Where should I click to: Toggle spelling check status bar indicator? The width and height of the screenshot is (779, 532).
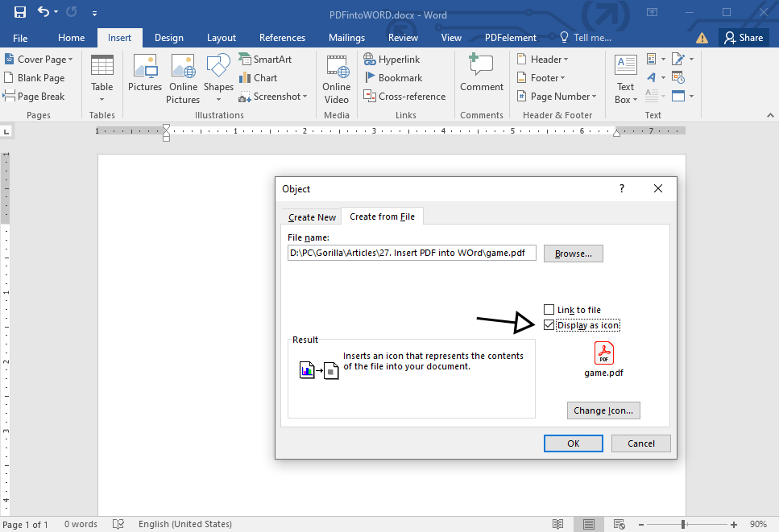coord(118,524)
